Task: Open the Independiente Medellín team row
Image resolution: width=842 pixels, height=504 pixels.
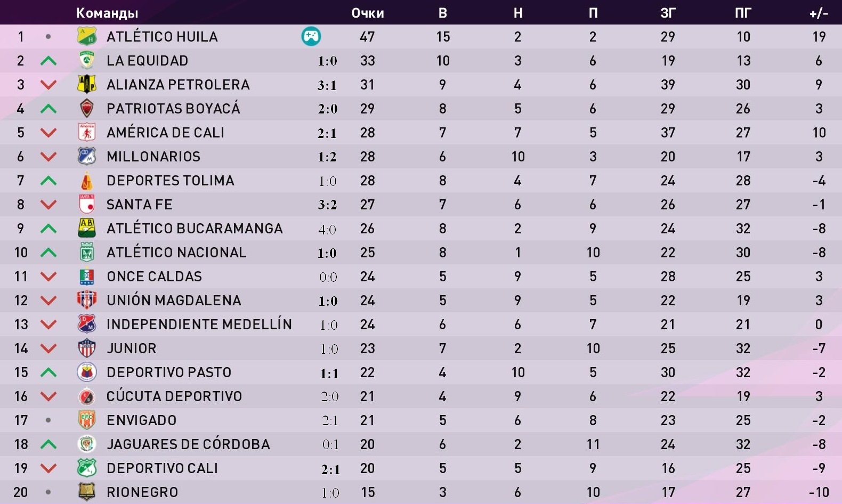Action: [x=421, y=324]
